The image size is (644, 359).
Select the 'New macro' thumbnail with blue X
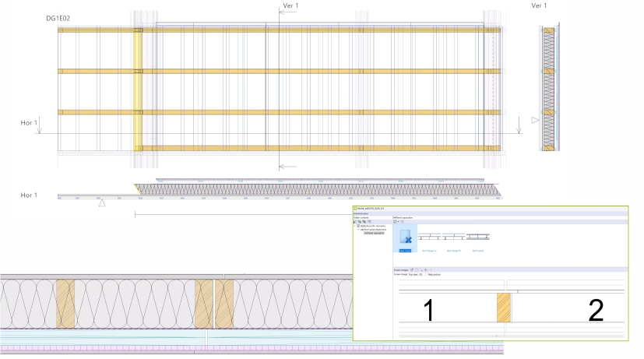(405, 238)
